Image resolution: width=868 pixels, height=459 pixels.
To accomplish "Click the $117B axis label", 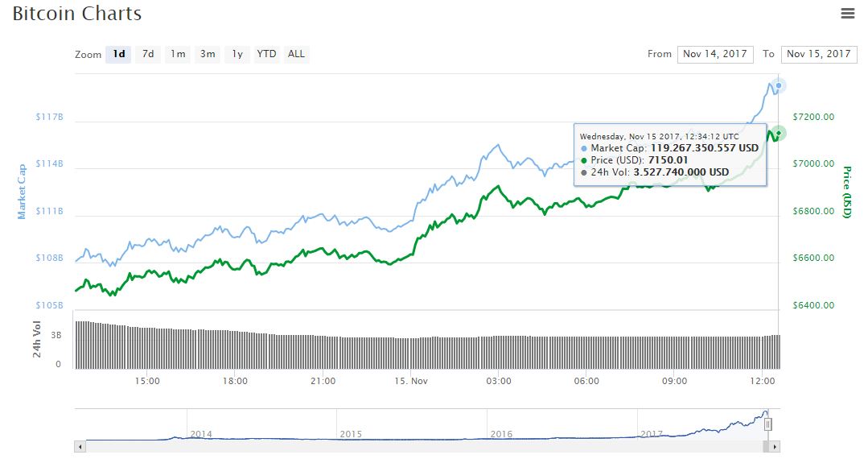I will (x=49, y=117).
